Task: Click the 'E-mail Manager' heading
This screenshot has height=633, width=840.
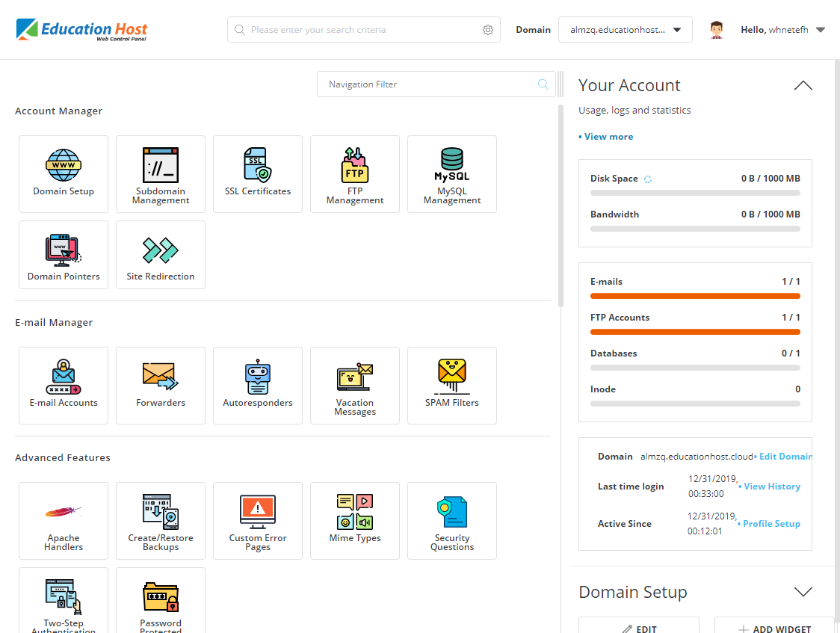Action: pos(54,322)
